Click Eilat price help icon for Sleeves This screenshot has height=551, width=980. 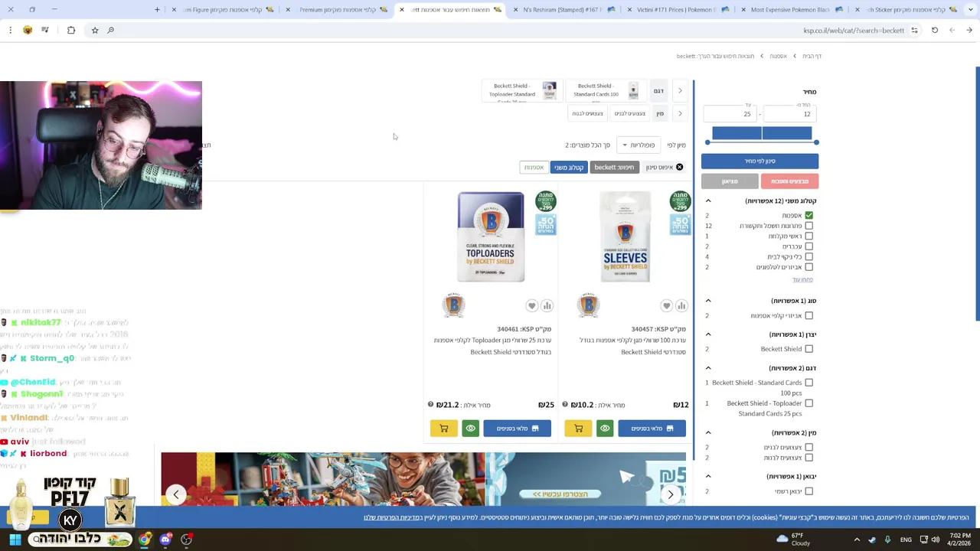[x=565, y=405]
